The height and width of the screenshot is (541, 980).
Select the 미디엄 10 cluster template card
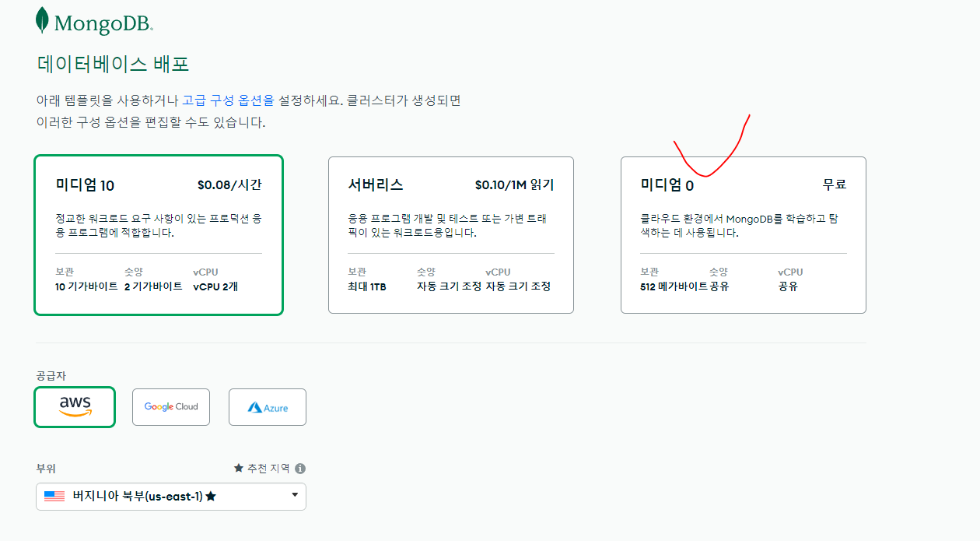click(159, 235)
